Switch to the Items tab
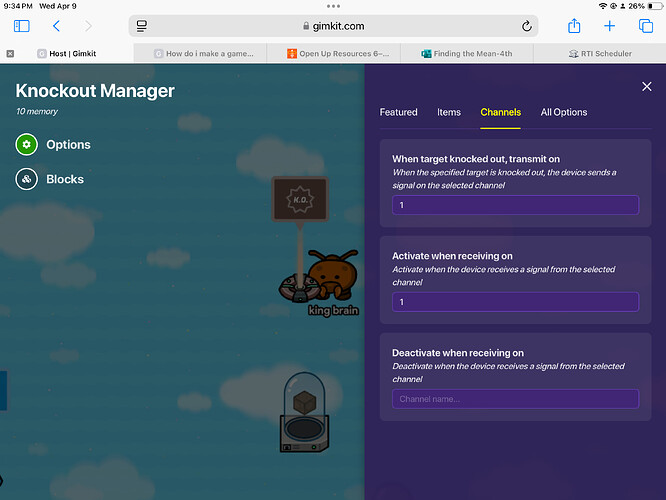Image resolution: width=666 pixels, height=500 pixels. pos(449,112)
